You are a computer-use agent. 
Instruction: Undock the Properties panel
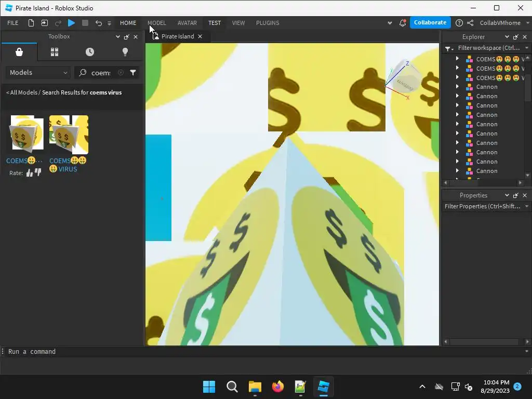(x=516, y=195)
